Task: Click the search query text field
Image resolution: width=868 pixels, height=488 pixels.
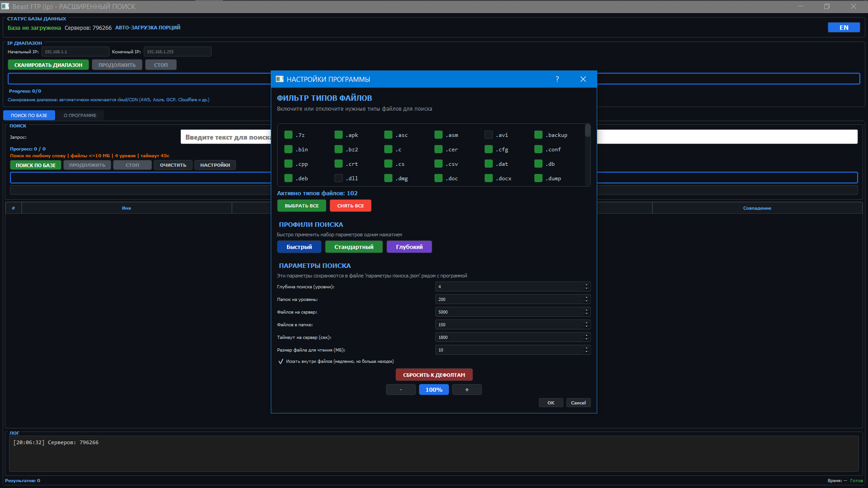Action: pyautogui.click(x=519, y=137)
